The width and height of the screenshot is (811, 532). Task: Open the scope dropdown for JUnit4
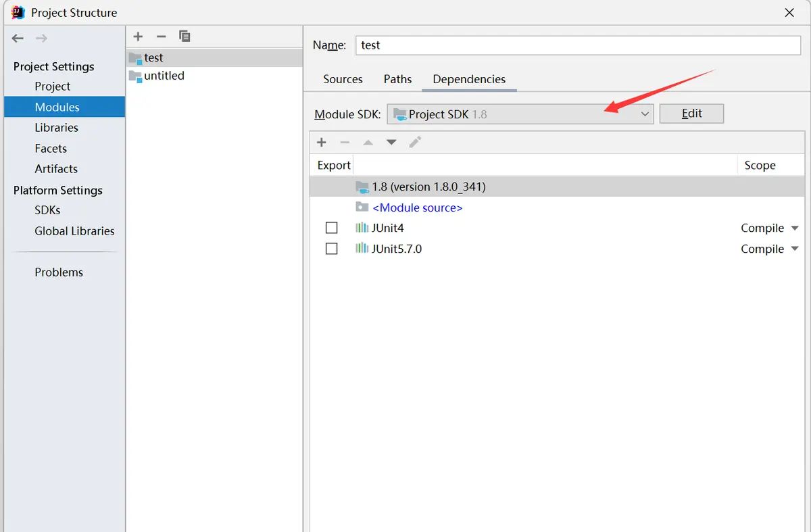pyautogui.click(x=795, y=228)
